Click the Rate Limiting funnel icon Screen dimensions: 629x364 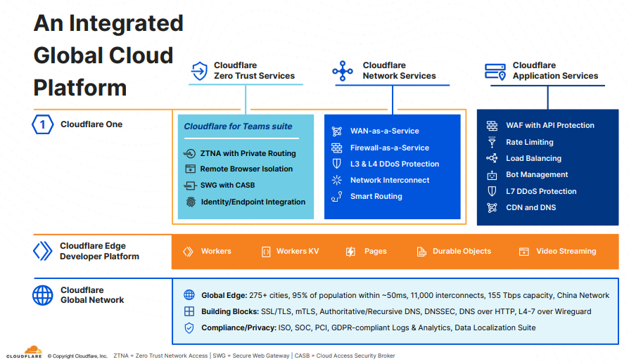coord(492,142)
